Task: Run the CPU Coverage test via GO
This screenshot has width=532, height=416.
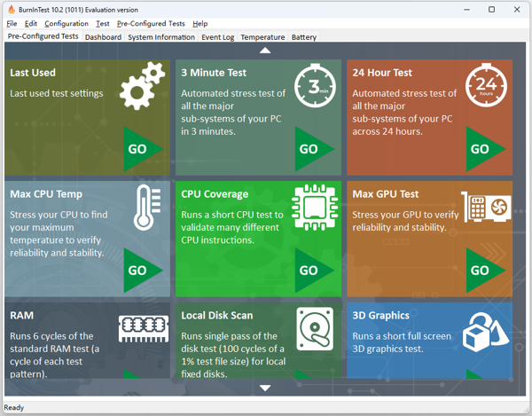Action: click(314, 271)
